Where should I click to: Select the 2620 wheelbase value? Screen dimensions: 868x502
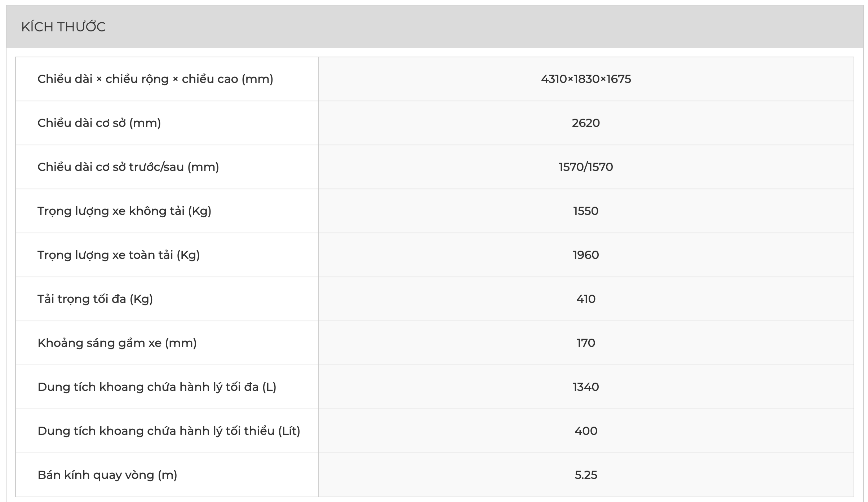click(586, 123)
